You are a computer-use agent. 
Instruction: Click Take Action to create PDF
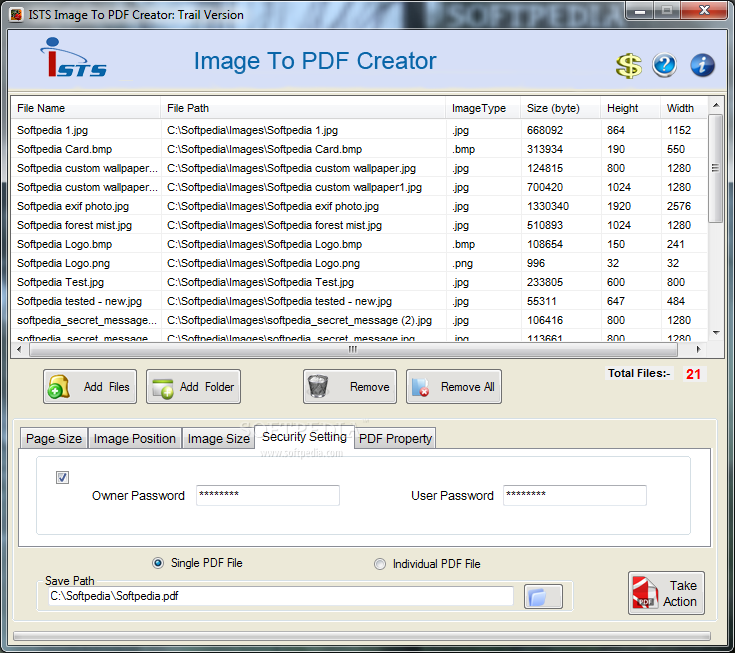point(666,593)
